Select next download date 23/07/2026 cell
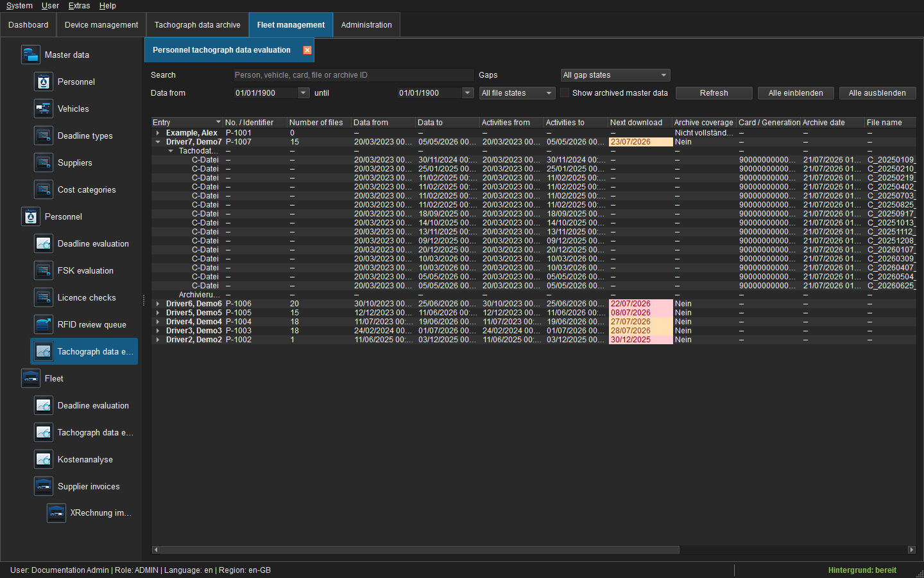The image size is (924, 578). (640, 142)
